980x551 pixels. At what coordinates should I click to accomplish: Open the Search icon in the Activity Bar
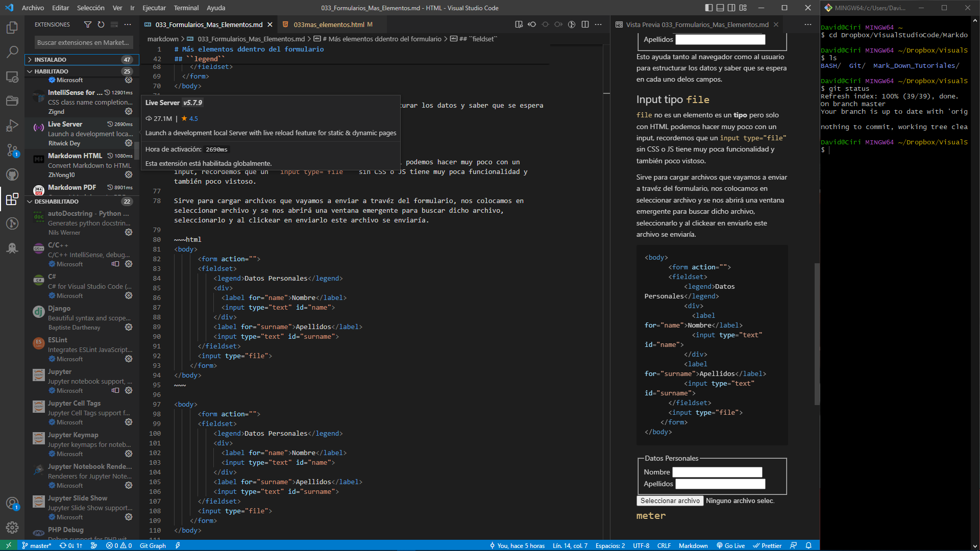coord(12,52)
